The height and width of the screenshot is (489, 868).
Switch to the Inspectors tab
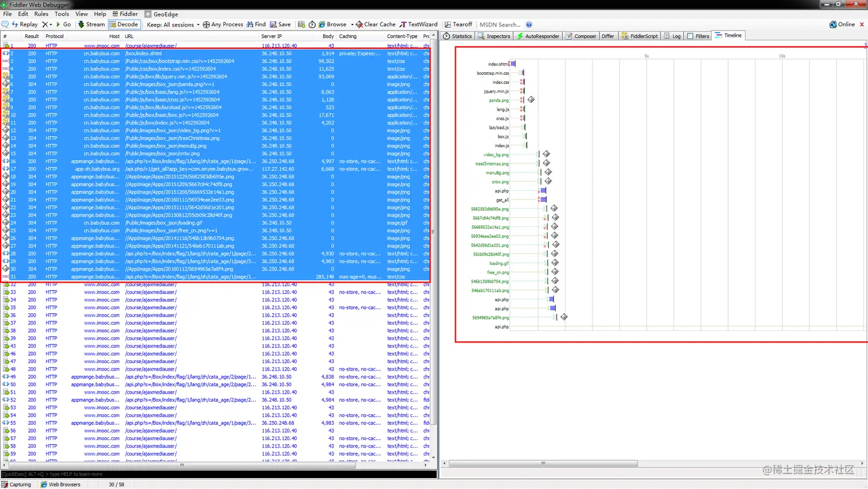494,36
